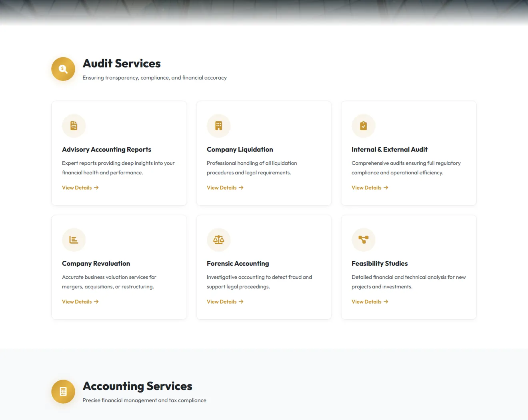The width and height of the screenshot is (528, 420).
Task: Open View Details for Internal & External Audit
Action: pyautogui.click(x=370, y=188)
